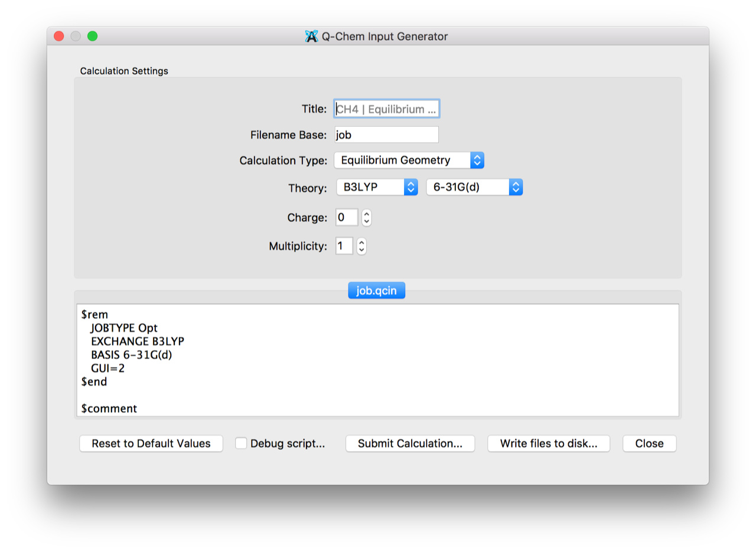756x552 pixels.
Task: Click the Title input field
Action: [x=386, y=109]
